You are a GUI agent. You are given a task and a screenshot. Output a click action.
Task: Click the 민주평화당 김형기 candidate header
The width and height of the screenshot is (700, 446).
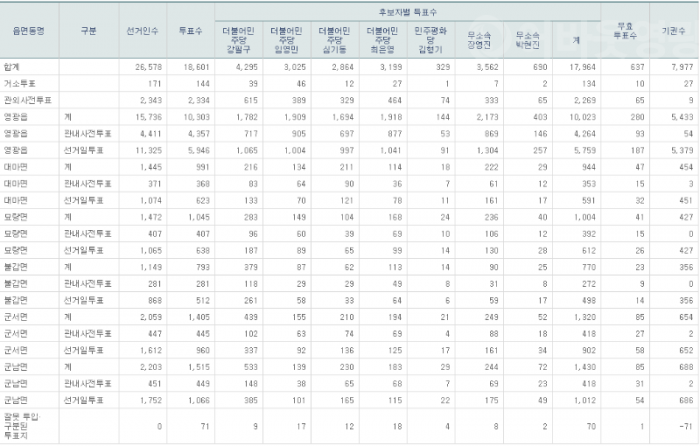[431, 38]
